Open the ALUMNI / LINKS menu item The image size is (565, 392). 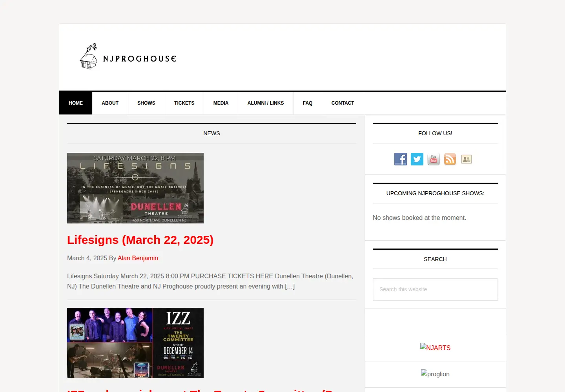pos(266,103)
